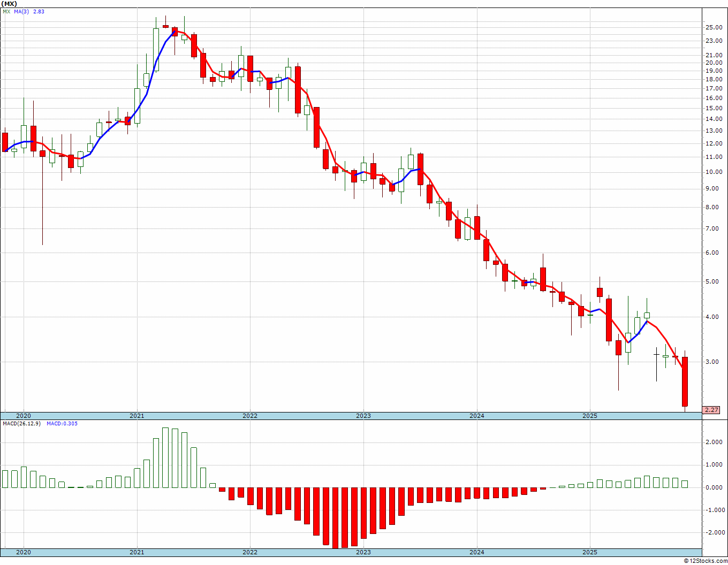Click 2020 on the price chart time axis
The height and width of the screenshot is (565, 728).
pyautogui.click(x=24, y=416)
